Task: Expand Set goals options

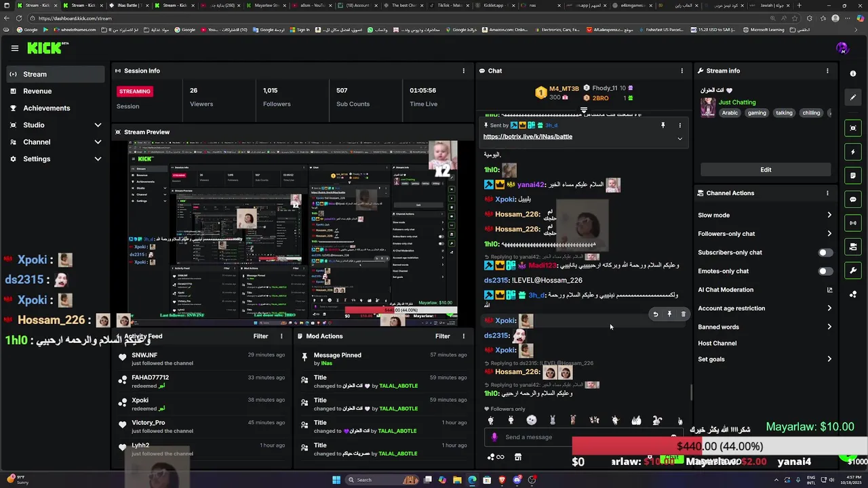Action: point(829,359)
